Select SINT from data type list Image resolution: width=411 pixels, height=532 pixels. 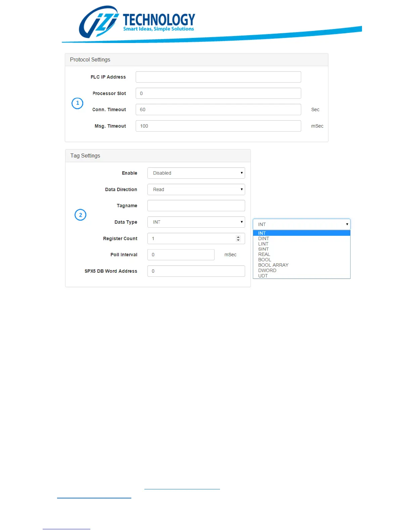[302, 249]
